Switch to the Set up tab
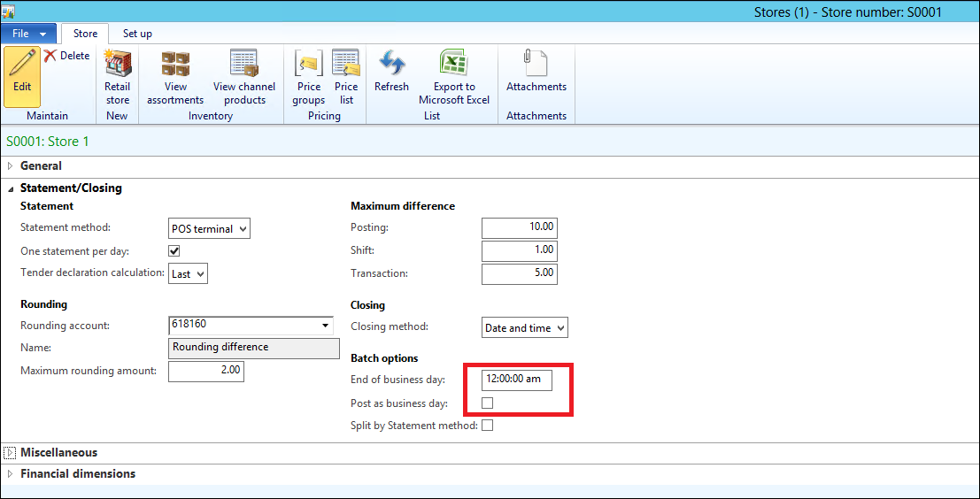The height and width of the screenshot is (499, 980). 137,34
